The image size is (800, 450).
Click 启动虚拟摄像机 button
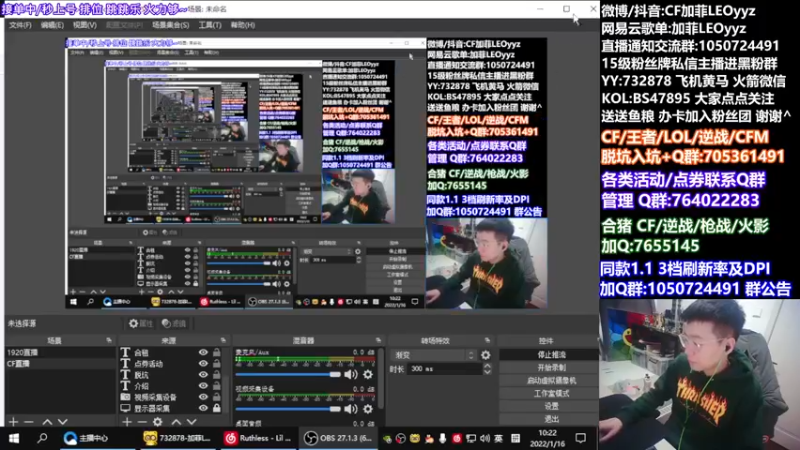point(551,381)
